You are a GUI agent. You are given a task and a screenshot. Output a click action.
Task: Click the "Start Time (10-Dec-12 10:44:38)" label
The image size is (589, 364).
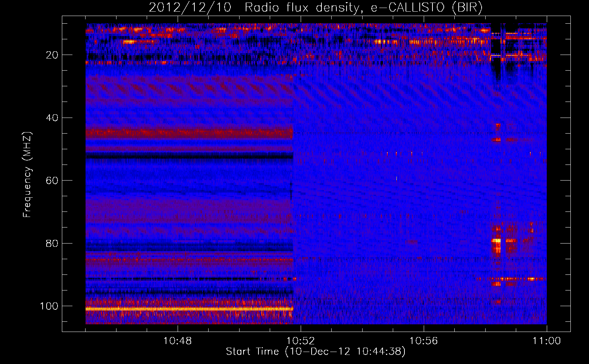pos(316,352)
